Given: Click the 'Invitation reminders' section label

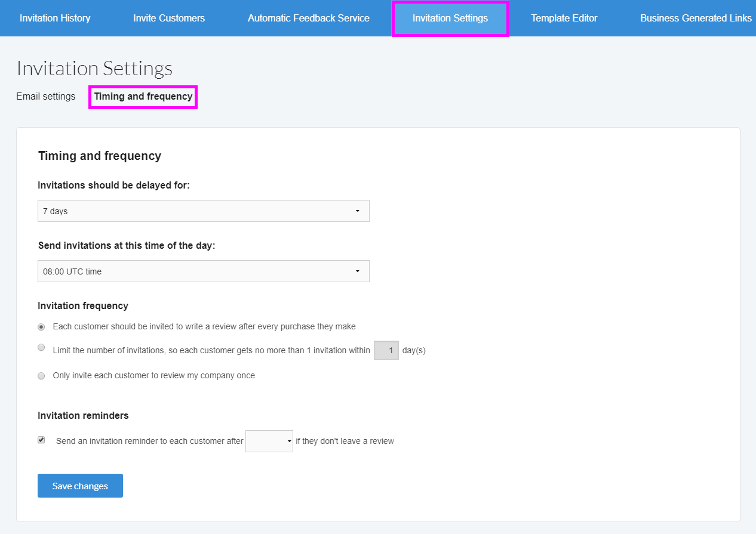Looking at the screenshot, I should 83,415.
